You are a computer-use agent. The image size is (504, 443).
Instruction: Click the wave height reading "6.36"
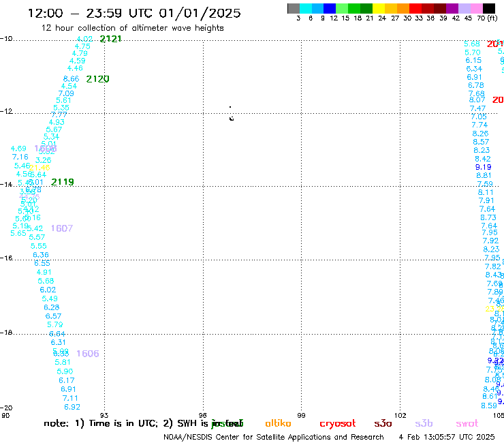(x=41, y=255)
